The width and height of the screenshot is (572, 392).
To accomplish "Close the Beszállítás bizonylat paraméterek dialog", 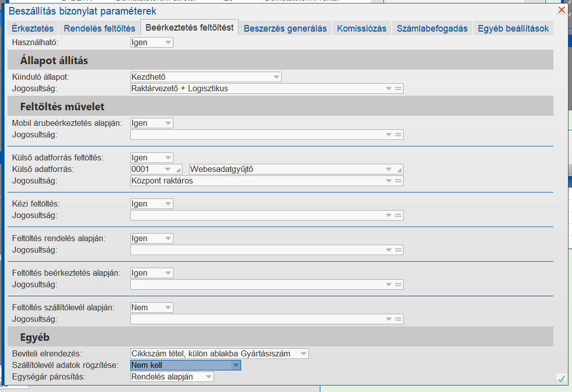I will pos(561,10).
